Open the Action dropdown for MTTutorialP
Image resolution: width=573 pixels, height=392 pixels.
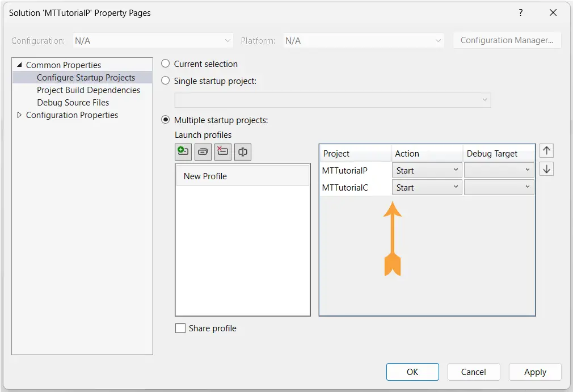click(x=427, y=170)
